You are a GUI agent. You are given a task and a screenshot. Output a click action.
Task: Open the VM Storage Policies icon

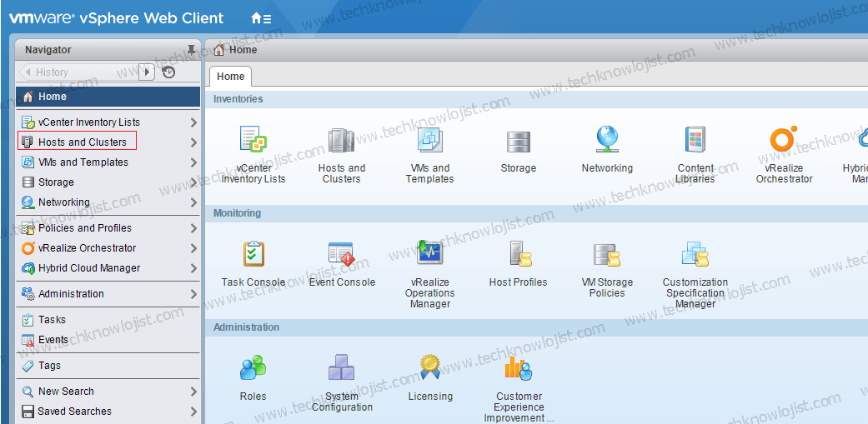(607, 254)
